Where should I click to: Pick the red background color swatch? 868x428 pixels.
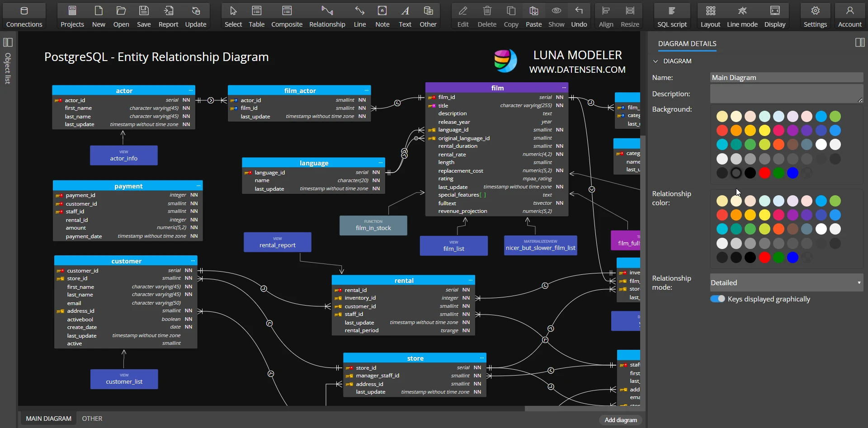722,130
